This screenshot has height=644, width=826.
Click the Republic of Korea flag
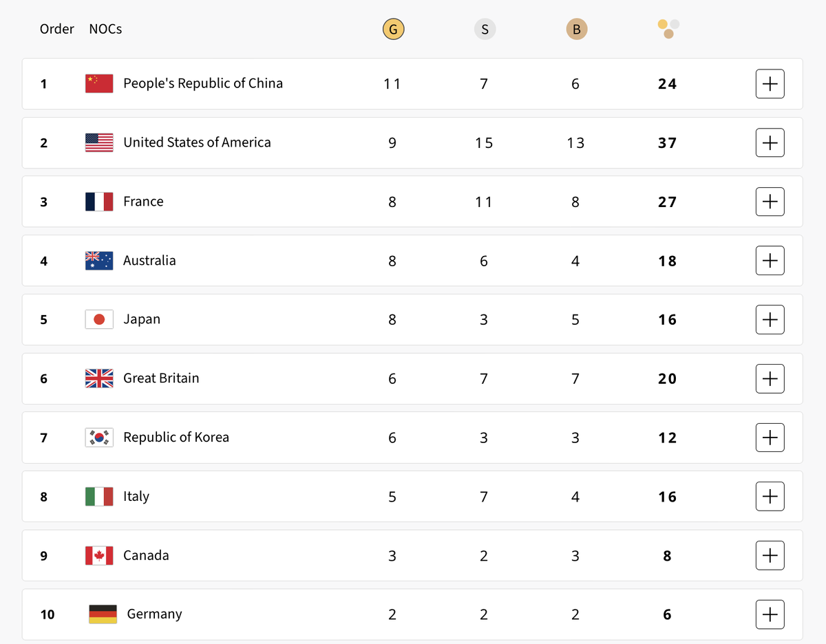click(99, 438)
